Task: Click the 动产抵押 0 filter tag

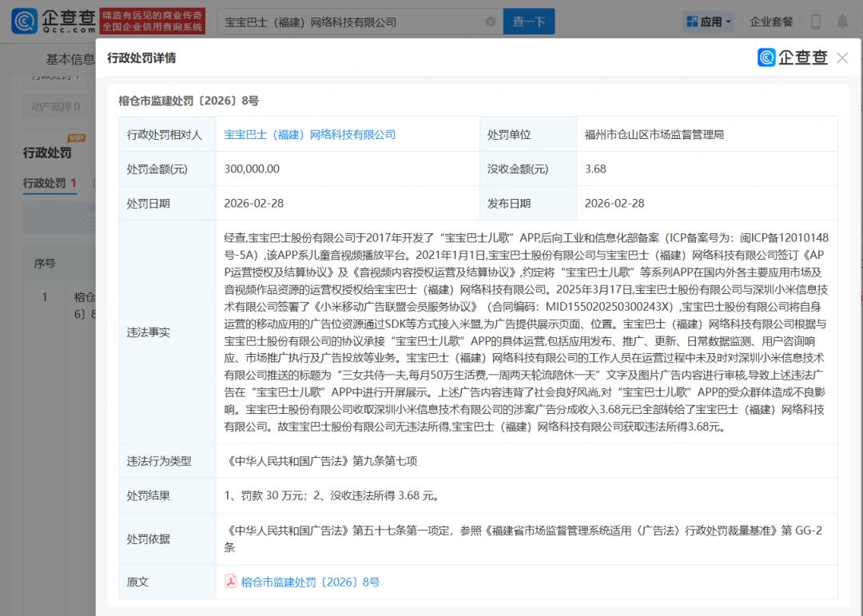Action: 56,106
